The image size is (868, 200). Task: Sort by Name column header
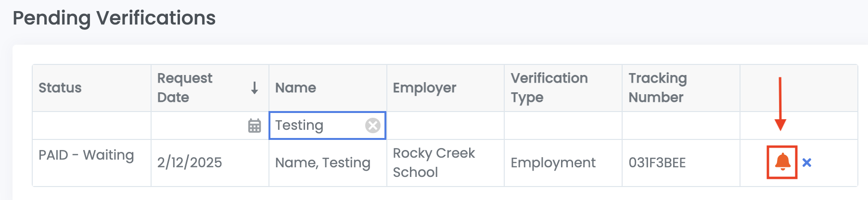coord(295,88)
